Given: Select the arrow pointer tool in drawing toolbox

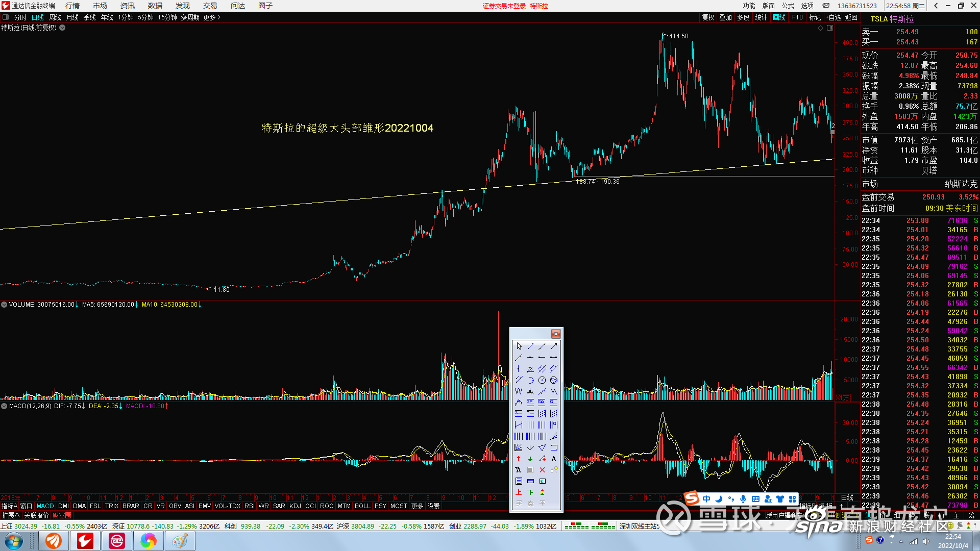Looking at the screenshot, I should [x=519, y=346].
